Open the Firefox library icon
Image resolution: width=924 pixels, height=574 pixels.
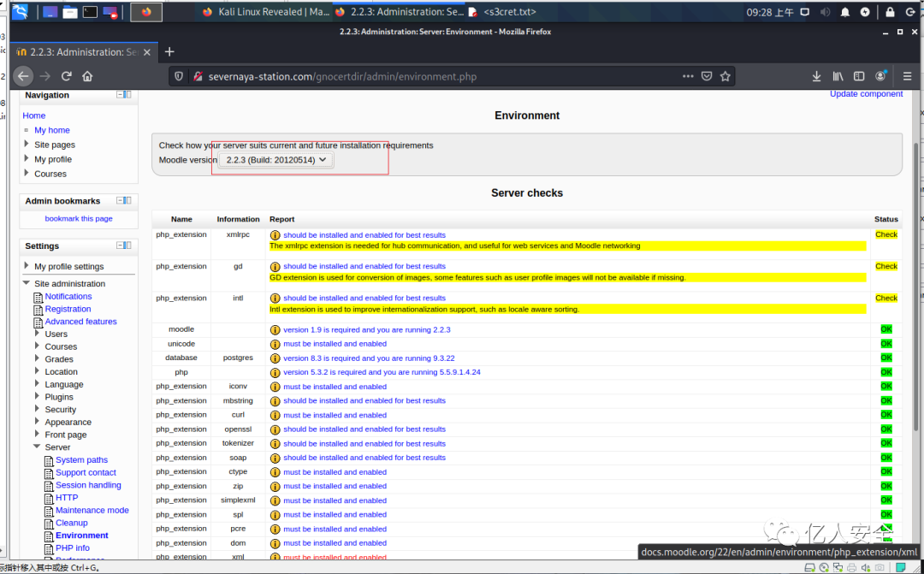point(838,76)
